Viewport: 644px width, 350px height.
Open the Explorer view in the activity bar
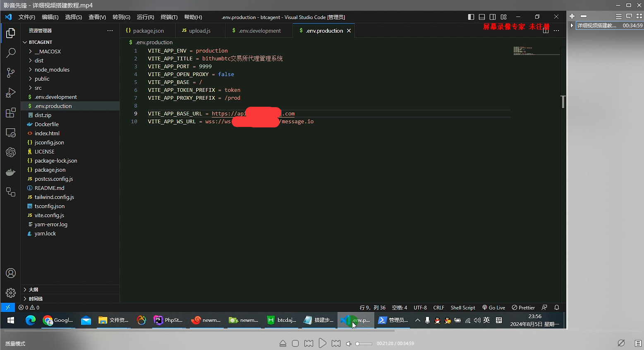pos(11,33)
